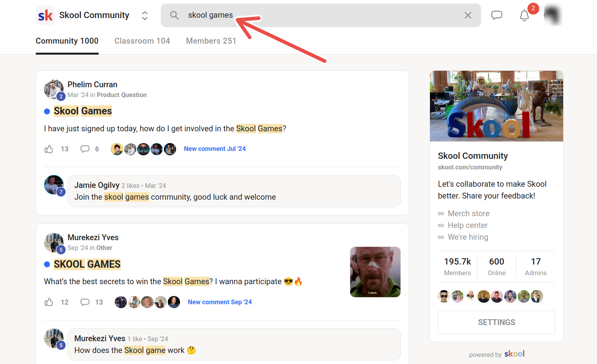Screen dimensions: 597x364
Task: Click the 195.7k Members stat
Action: (x=457, y=267)
